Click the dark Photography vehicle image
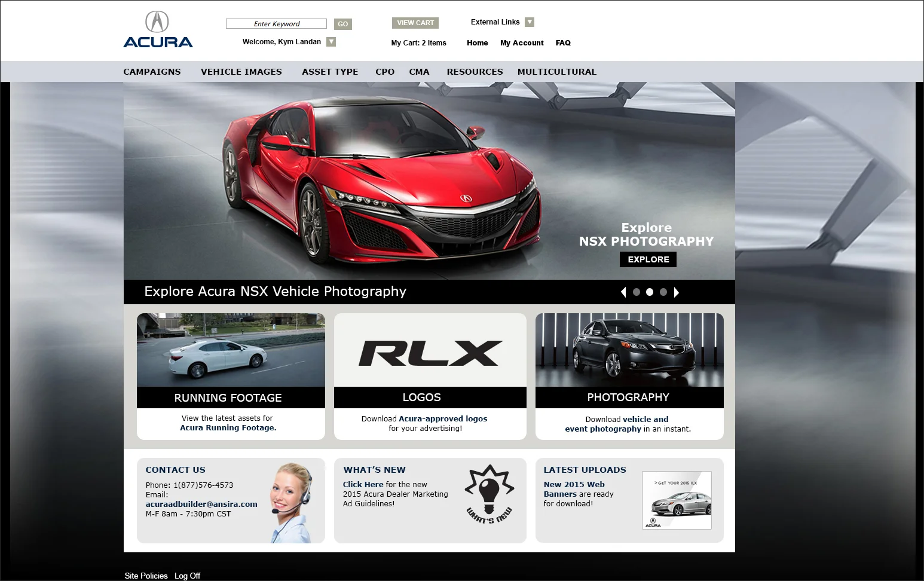The height and width of the screenshot is (581, 924). click(629, 350)
